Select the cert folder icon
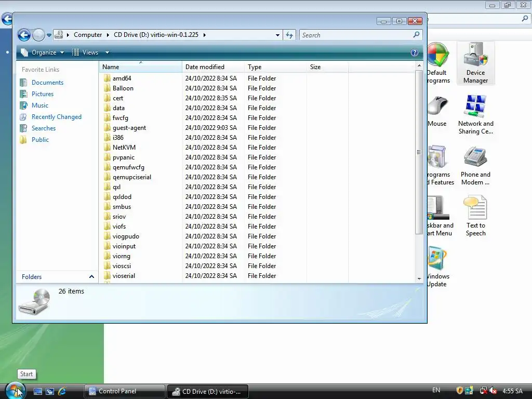The width and height of the screenshot is (532, 399). (107, 98)
